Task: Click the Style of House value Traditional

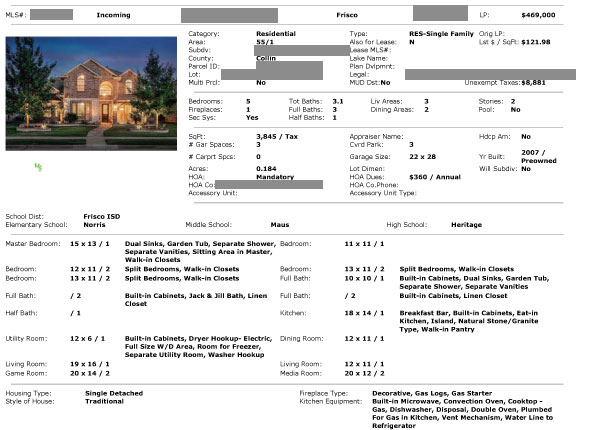Action: pyautogui.click(x=104, y=401)
